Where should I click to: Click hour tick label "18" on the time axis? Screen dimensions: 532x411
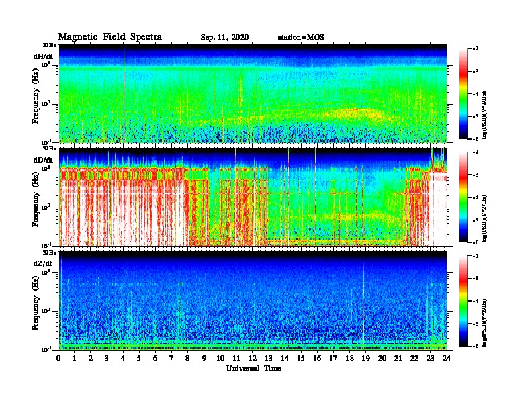[349, 359]
